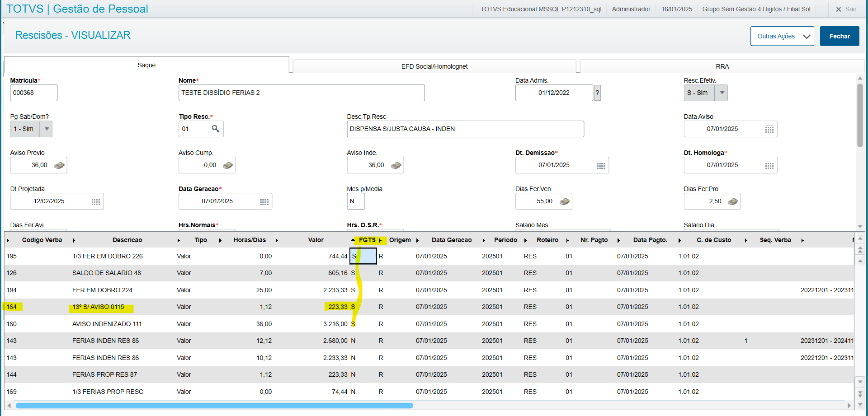Open calculator icon in Dias Fer.Ven field
This screenshot has width=868, height=416.
[x=565, y=201]
